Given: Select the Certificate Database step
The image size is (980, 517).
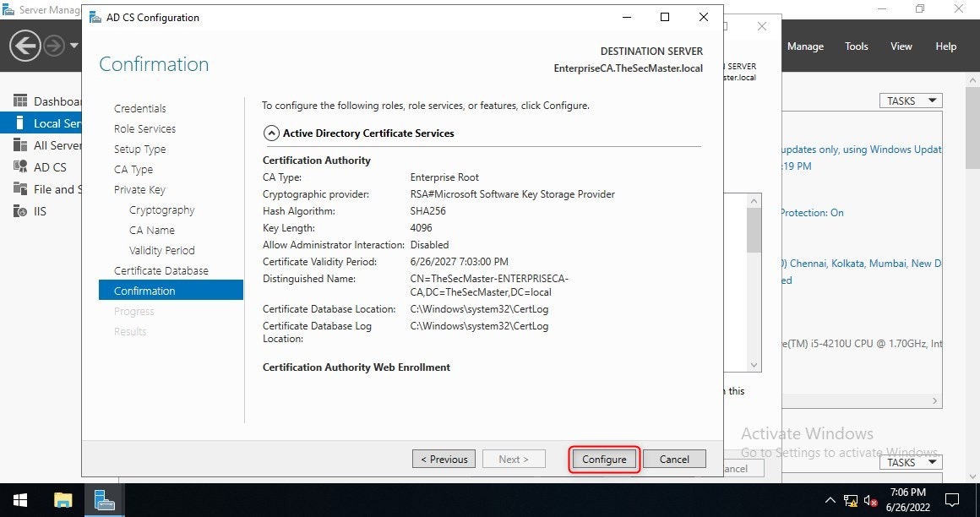Looking at the screenshot, I should coord(161,270).
